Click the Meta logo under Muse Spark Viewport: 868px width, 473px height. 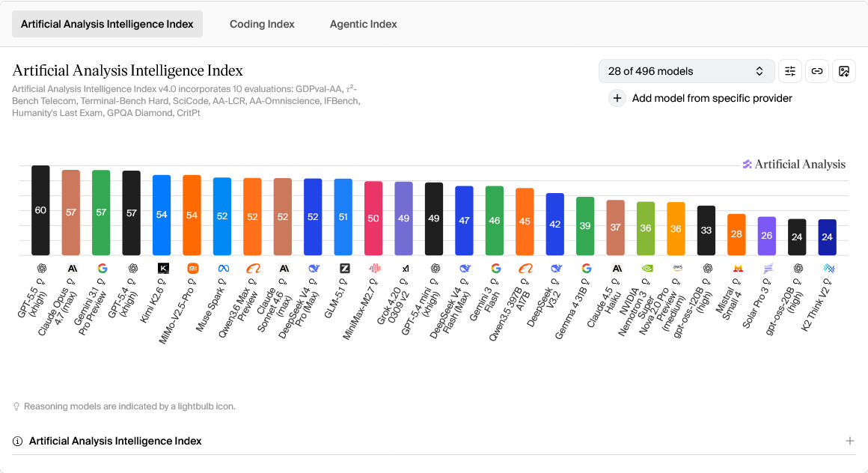coord(223,268)
